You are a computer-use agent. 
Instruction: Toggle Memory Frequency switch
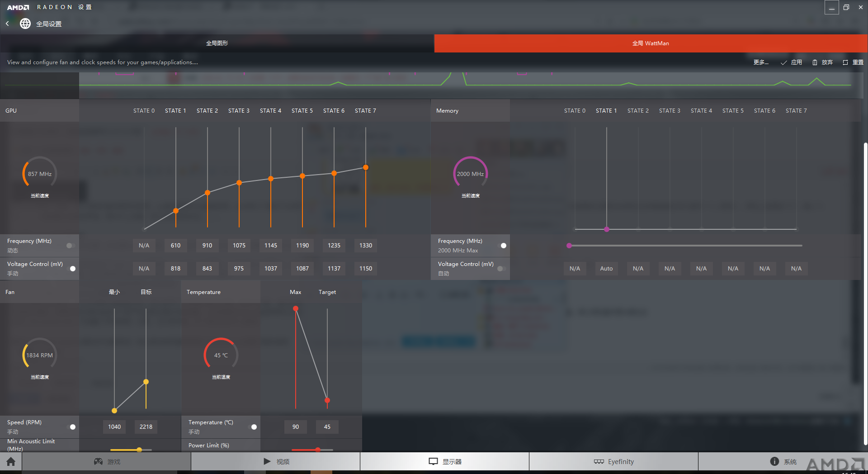(502, 246)
